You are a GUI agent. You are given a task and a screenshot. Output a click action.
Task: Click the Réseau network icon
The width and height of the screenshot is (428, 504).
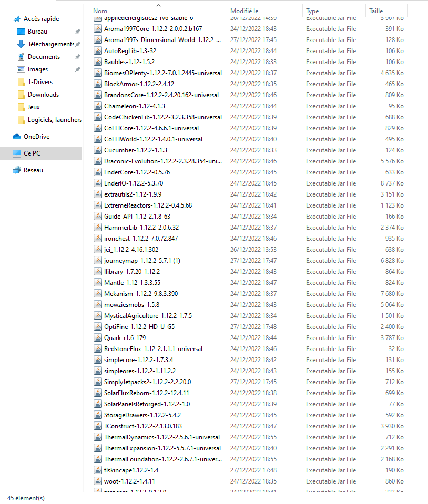tap(17, 170)
